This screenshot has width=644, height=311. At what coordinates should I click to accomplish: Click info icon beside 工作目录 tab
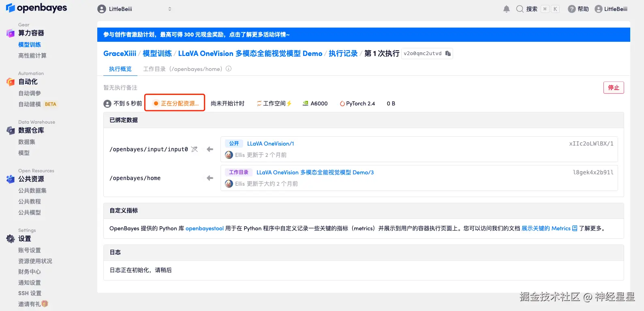(x=229, y=69)
